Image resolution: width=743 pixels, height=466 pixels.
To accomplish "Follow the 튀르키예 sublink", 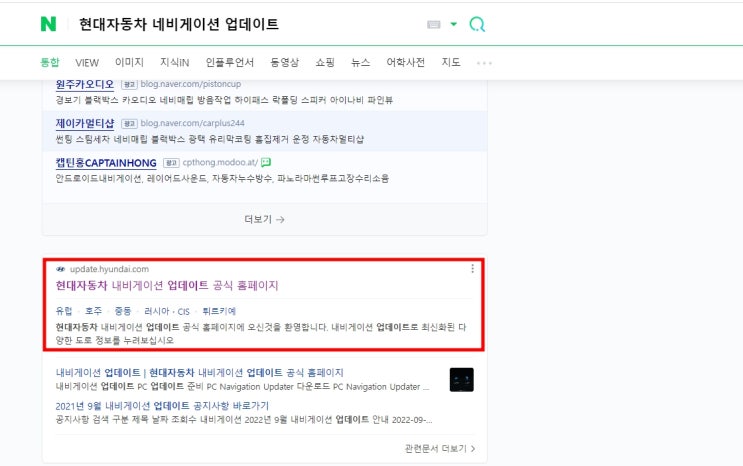I will click(219, 311).
